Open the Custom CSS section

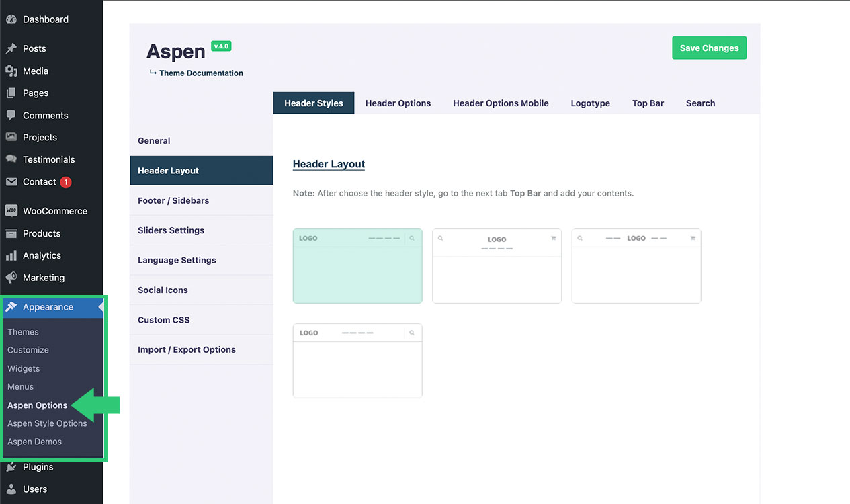coord(163,320)
